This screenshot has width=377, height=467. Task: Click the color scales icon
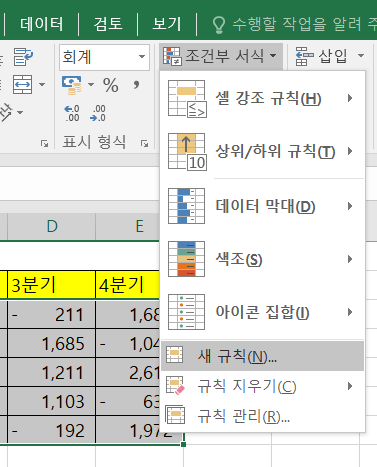click(186, 259)
